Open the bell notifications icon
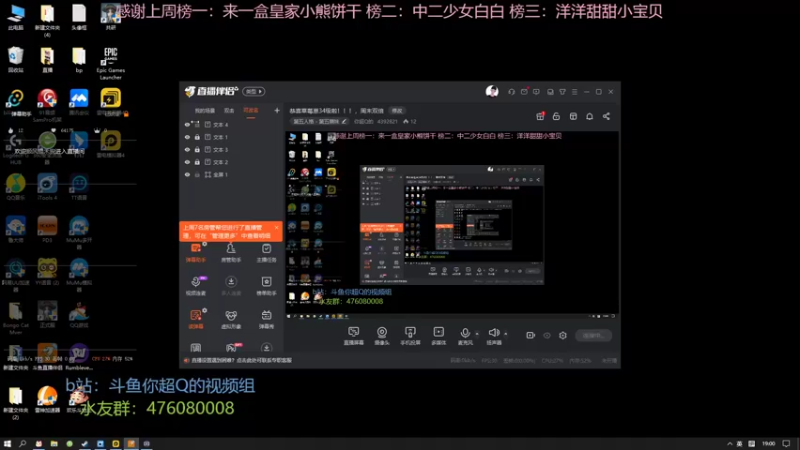Viewport: 800px width, 450px height. click(589, 116)
